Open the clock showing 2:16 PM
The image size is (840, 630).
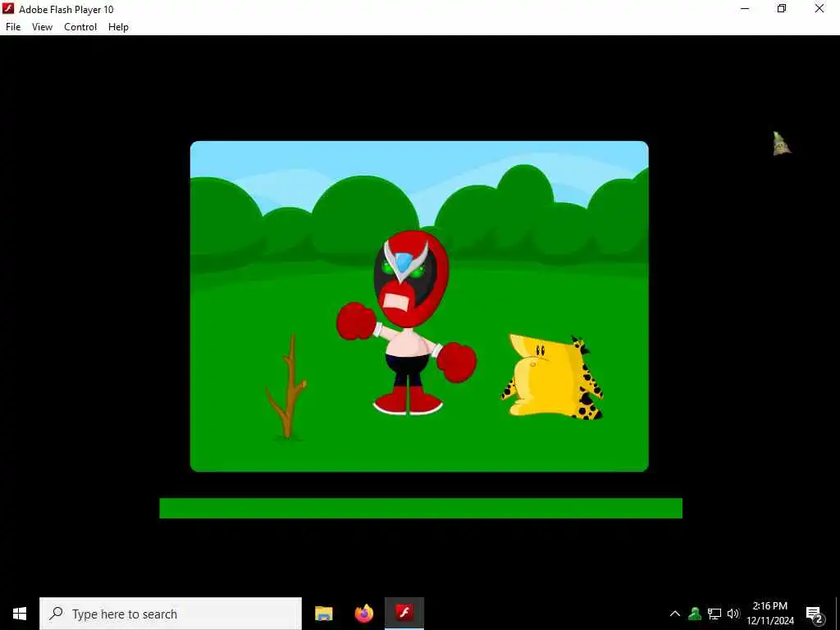click(769, 614)
